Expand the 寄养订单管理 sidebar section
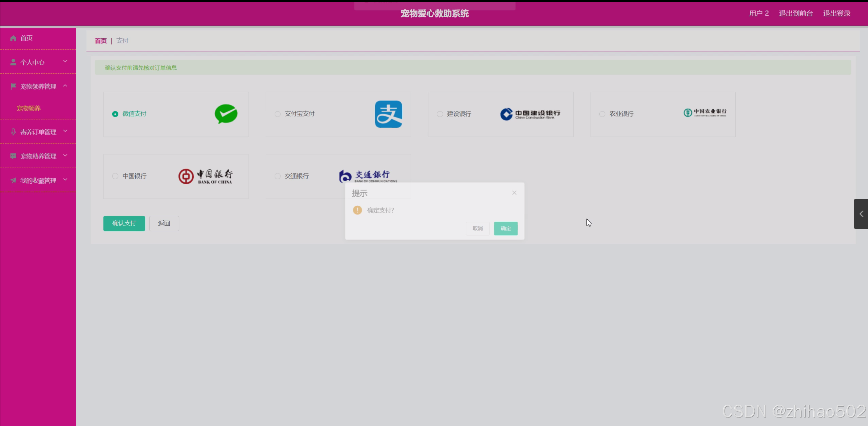The image size is (868, 426). (38, 132)
